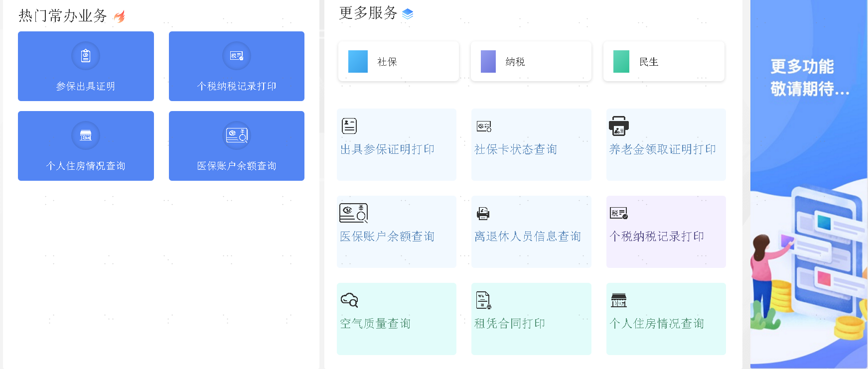Select the green 个人住房情况查询 link
The image size is (868, 369).
(x=657, y=324)
